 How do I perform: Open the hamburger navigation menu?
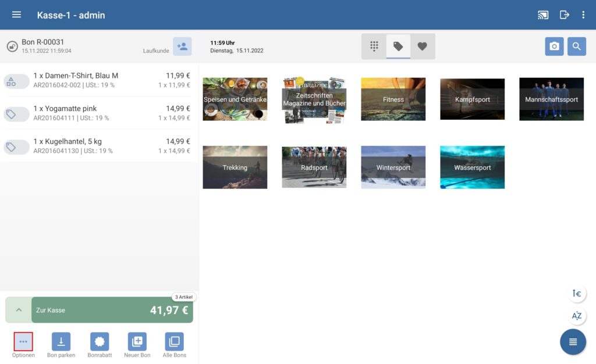coord(16,15)
